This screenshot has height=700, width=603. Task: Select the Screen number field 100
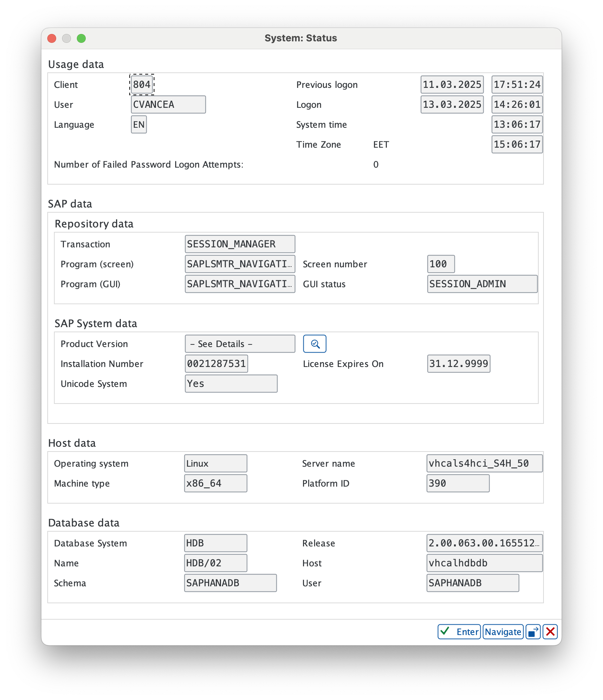point(440,264)
